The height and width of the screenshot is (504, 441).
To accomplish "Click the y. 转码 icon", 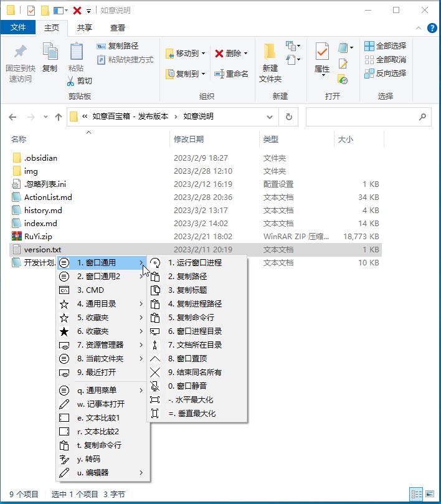I will [64, 459].
